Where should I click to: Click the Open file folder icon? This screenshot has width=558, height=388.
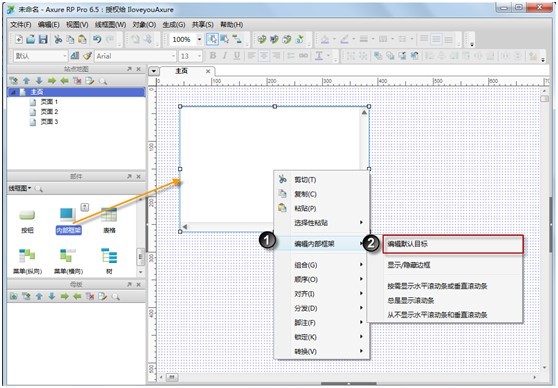coord(31,39)
